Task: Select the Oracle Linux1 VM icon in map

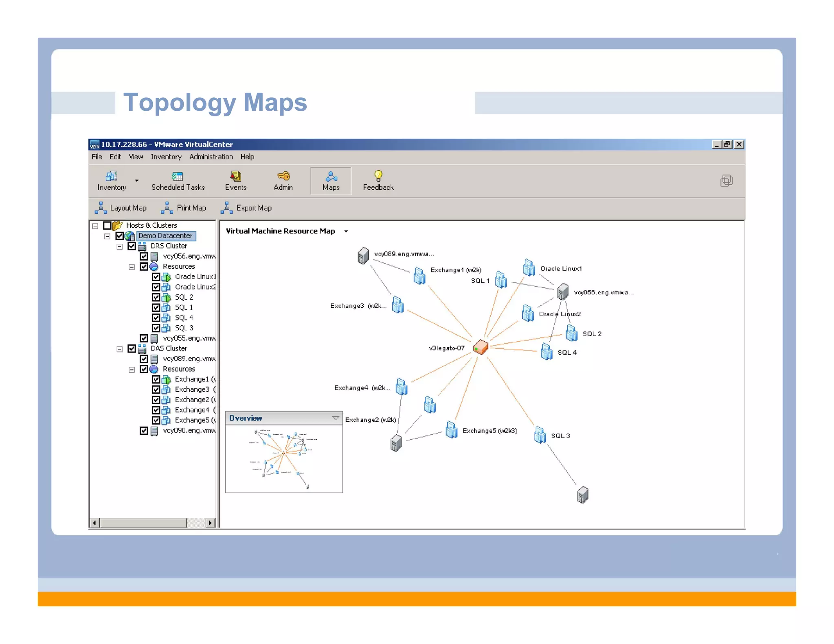Action: pos(529,267)
